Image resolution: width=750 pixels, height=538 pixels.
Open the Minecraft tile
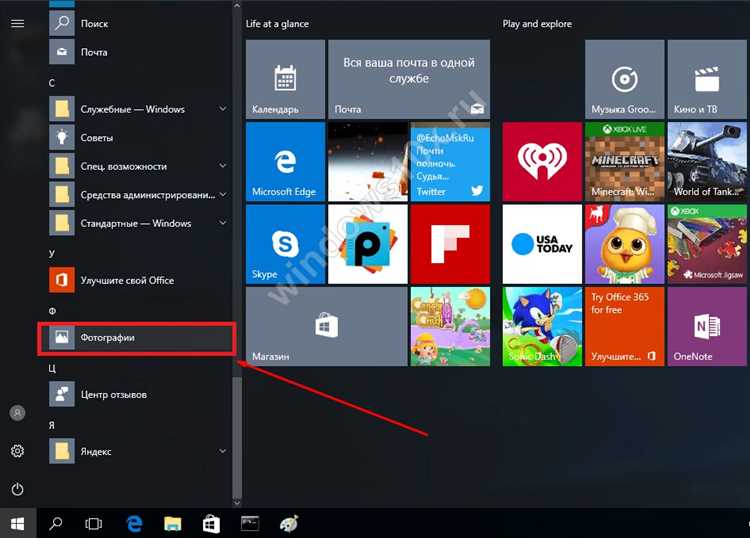pyautogui.click(x=625, y=162)
